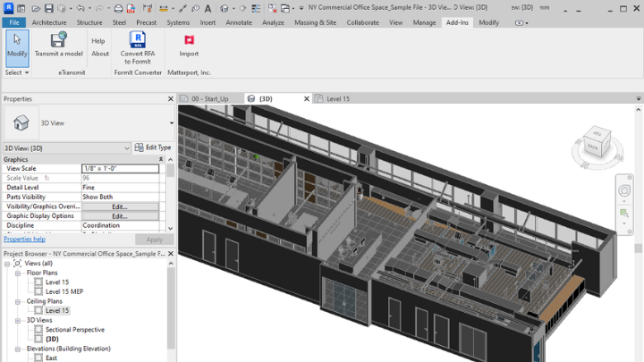Open the Architecture ribbon tab
644x362 pixels.
pyautogui.click(x=48, y=22)
